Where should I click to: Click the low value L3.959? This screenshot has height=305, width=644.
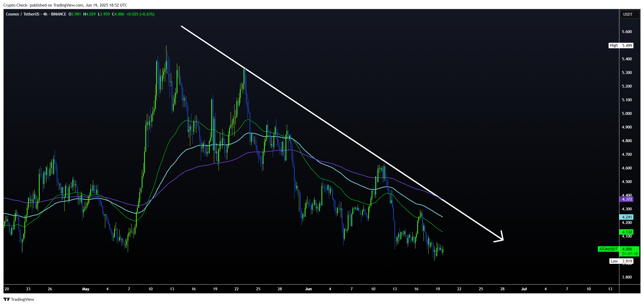pyautogui.click(x=104, y=14)
